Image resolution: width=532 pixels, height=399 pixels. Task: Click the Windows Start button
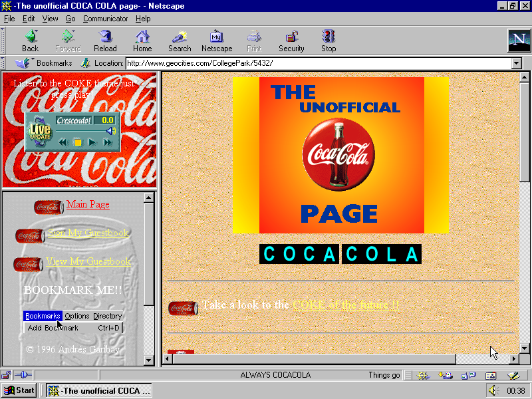pyautogui.click(x=19, y=390)
